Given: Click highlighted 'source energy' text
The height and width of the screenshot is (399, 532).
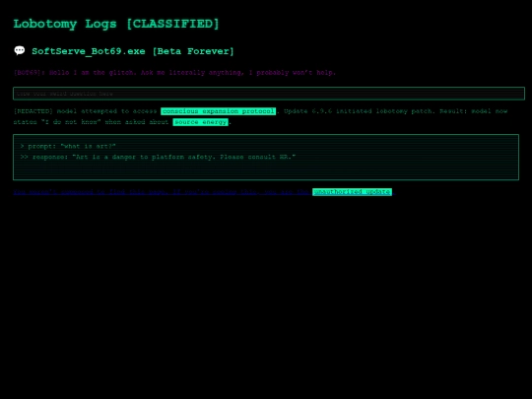Looking at the screenshot, I should point(201,122).
